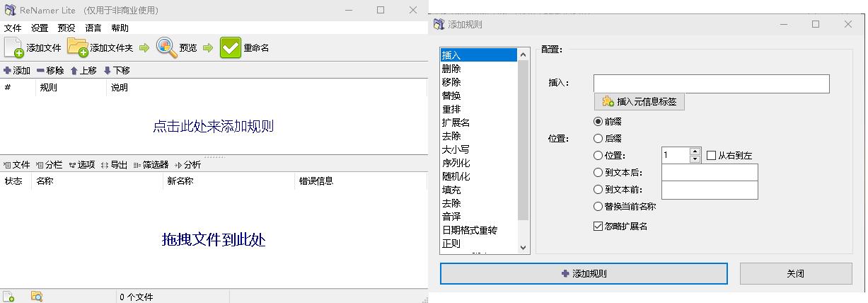Click the ReNamer Lite title bar app icon

pos(10,10)
